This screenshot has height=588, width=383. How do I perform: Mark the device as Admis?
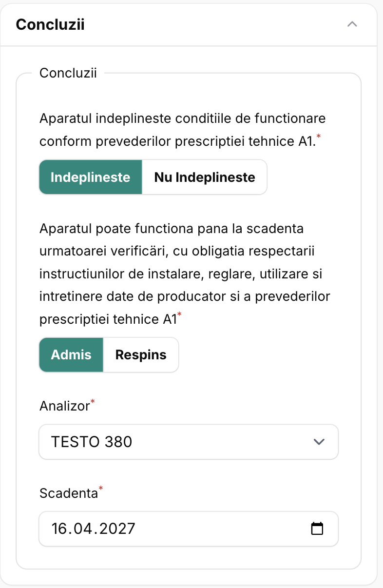coord(71,354)
